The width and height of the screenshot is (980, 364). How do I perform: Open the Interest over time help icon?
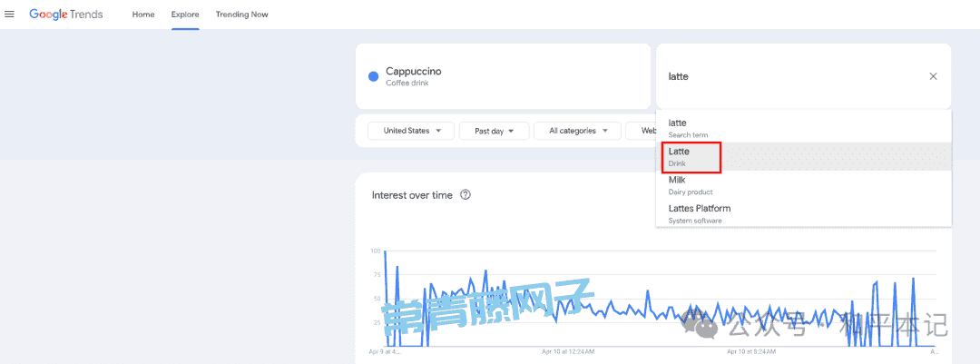point(465,194)
